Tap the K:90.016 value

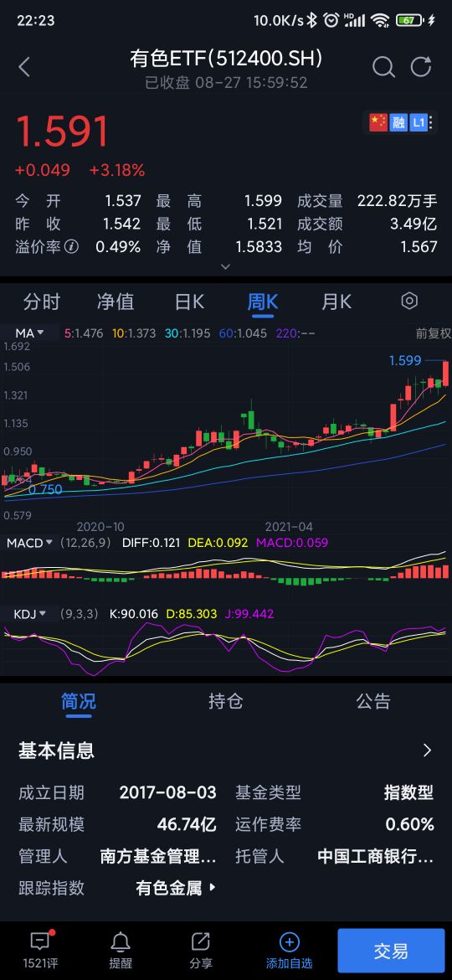(134, 614)
